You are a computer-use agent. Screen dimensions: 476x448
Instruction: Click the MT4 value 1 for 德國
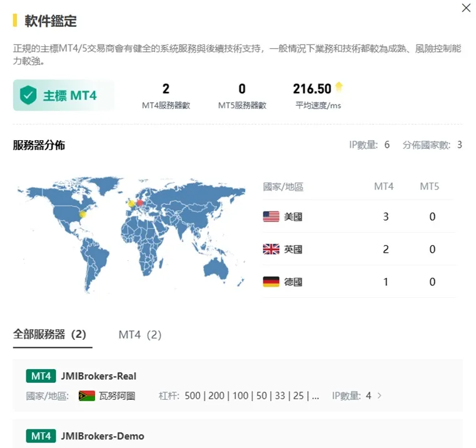coord(386,282)
